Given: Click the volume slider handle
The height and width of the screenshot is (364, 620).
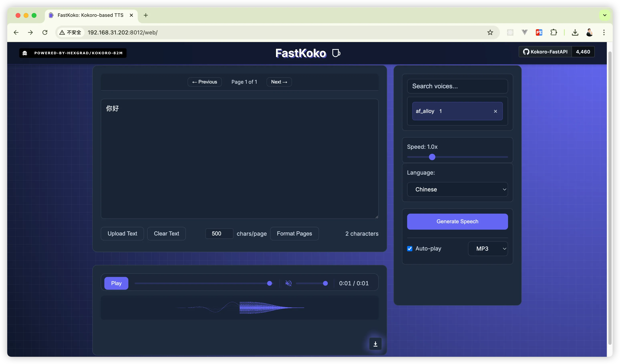Looking at the screenshot, I should coord(325,283).
